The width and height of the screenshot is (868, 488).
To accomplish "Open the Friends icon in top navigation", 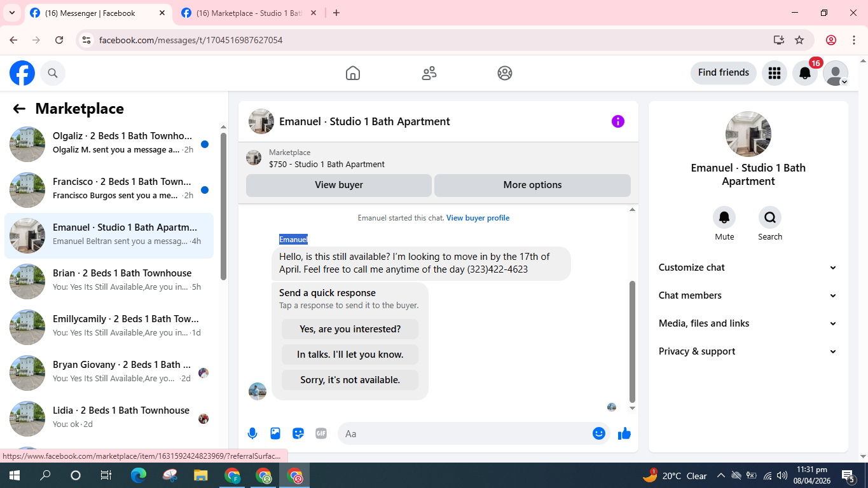I will 429,73.
